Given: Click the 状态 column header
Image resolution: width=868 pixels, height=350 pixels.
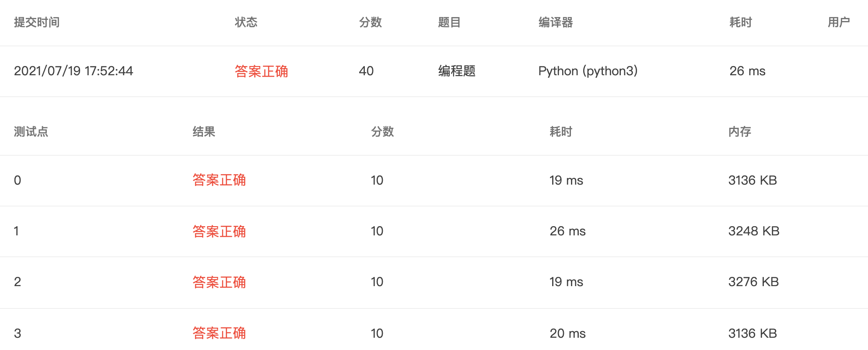Looking at the screenshot, I should 246,22.
